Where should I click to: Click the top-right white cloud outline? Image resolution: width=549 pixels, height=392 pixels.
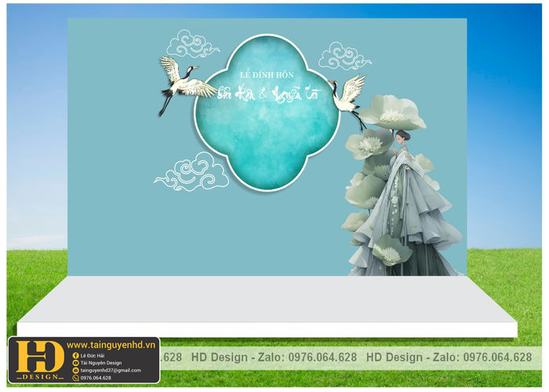pyautogui.click(x=345, y=56)
